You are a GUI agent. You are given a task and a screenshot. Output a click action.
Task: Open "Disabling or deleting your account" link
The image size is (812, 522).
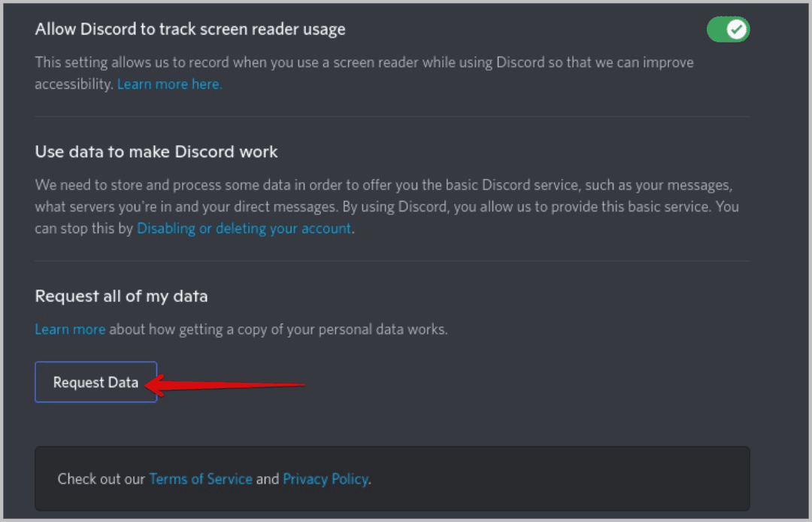[244, 229]
